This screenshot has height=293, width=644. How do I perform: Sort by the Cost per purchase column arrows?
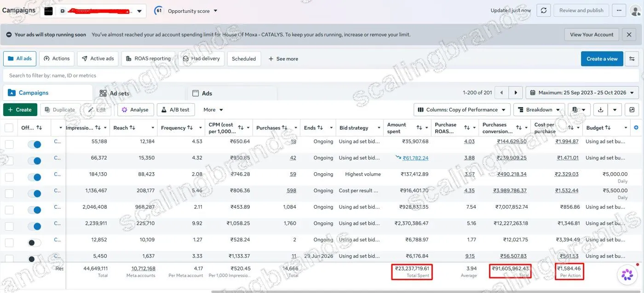coord(571,128)
